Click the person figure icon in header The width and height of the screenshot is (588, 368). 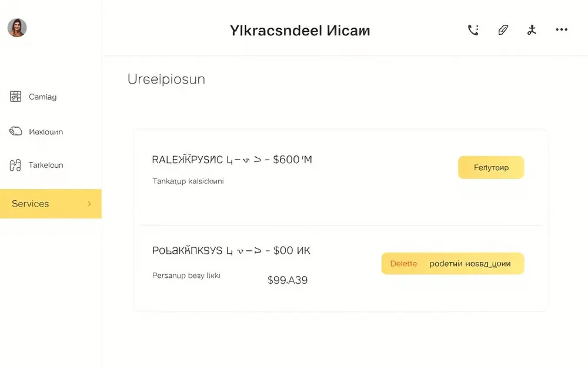click(532, 30)
